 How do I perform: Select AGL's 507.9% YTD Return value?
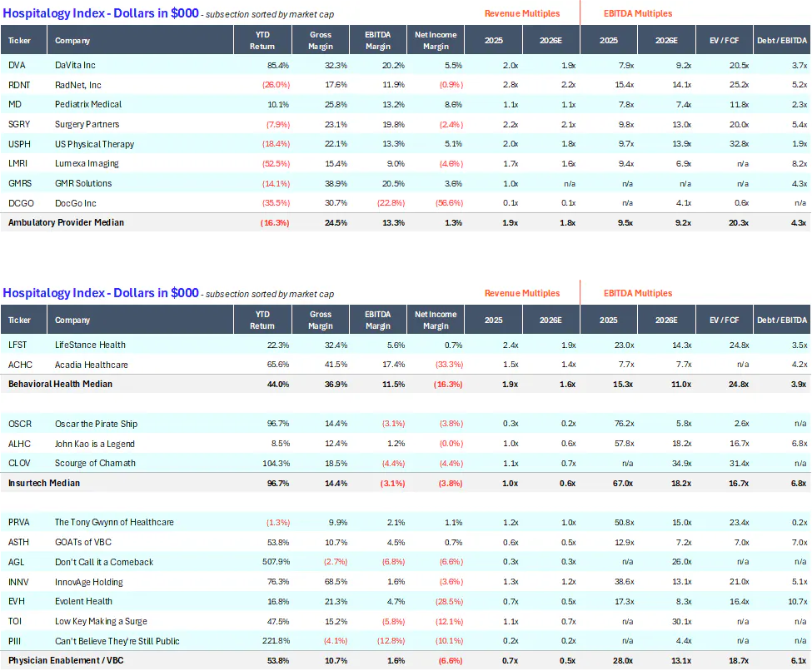tap(276, 562)
